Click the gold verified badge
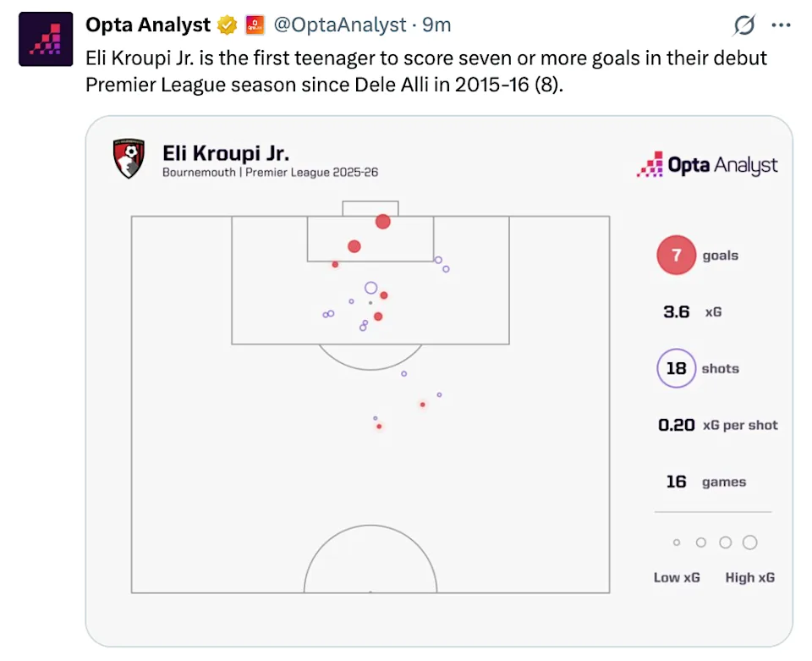Viewport: 812px width, 661px height. [227, 25]
